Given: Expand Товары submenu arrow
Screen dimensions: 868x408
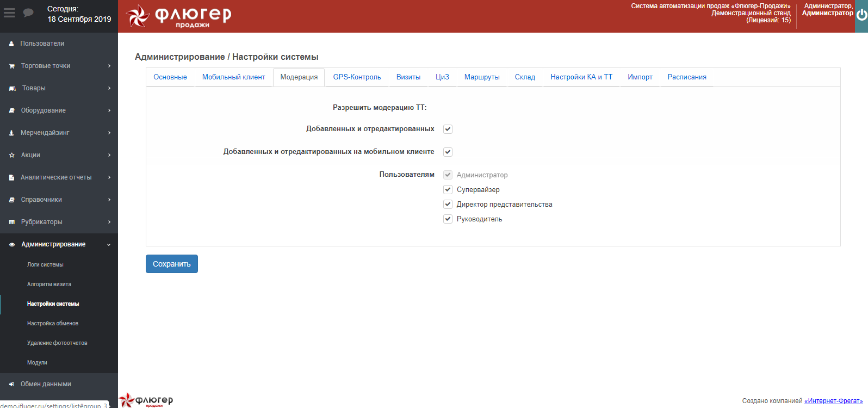Looking at the screenshot, I should (109, 88).
